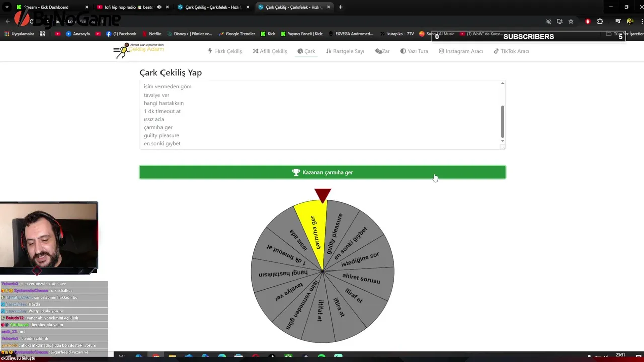Open the Netflix bookmark
The height and width of the screenshot is (362, 644).
pos(151,34)
